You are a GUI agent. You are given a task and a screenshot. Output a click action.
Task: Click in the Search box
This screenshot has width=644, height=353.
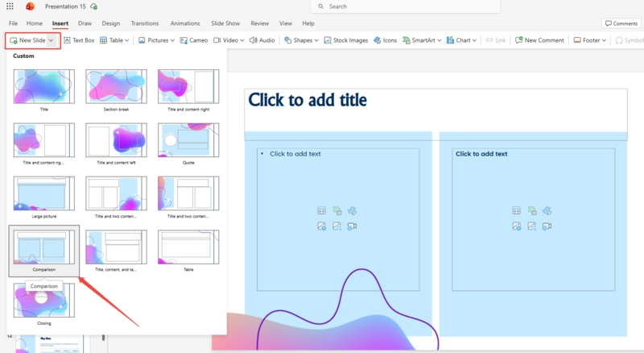click(402, 6)
